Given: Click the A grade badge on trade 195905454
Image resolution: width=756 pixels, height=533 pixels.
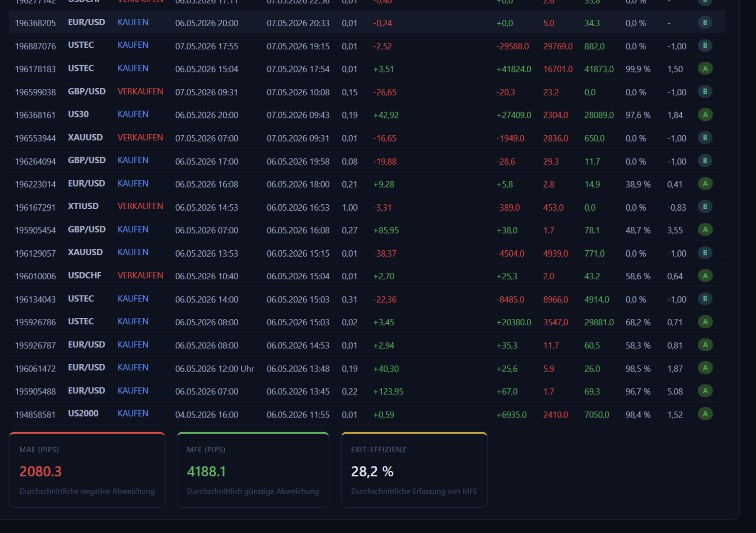Looking at the screenshot, I should [705, 230].
